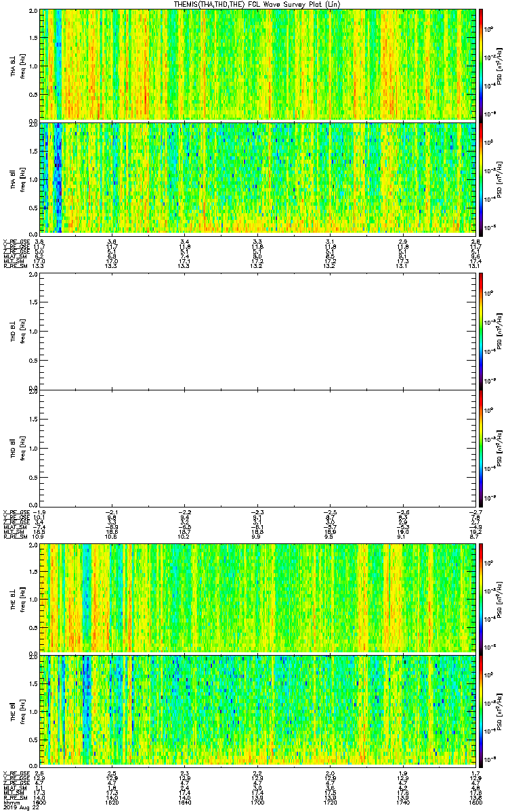Click inside the empty THD B⊥ panel

257,331
